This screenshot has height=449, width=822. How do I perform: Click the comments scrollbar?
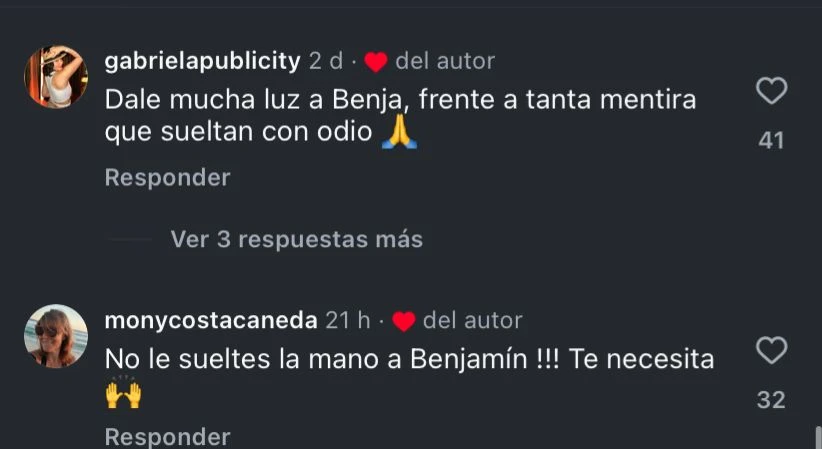click(x=817, y=437)
